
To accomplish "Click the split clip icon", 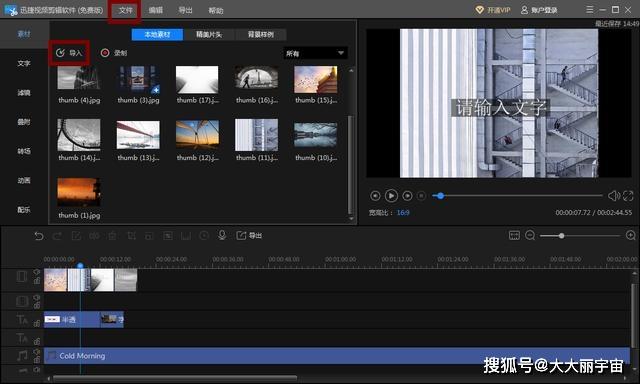I will (x=94, y=236).
